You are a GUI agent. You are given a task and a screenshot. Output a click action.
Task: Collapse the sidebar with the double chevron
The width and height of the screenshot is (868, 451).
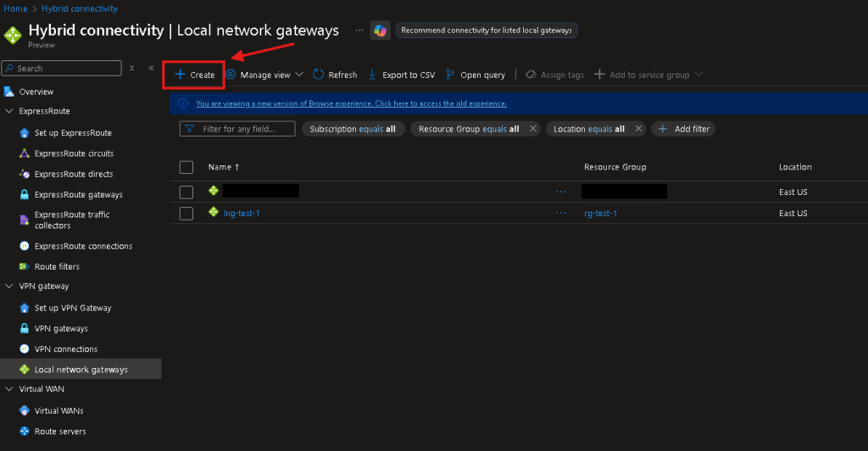pyautogui.click(x=151, y=68)
